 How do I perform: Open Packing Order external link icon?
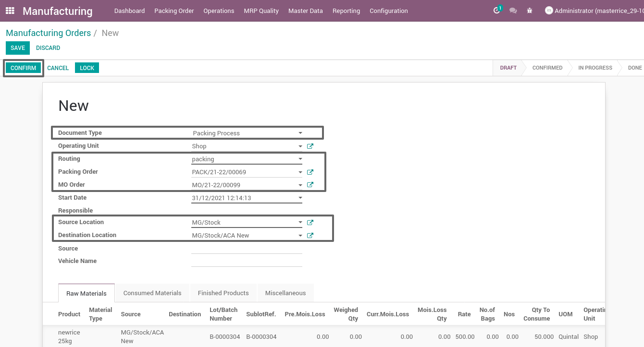(310, 172)
